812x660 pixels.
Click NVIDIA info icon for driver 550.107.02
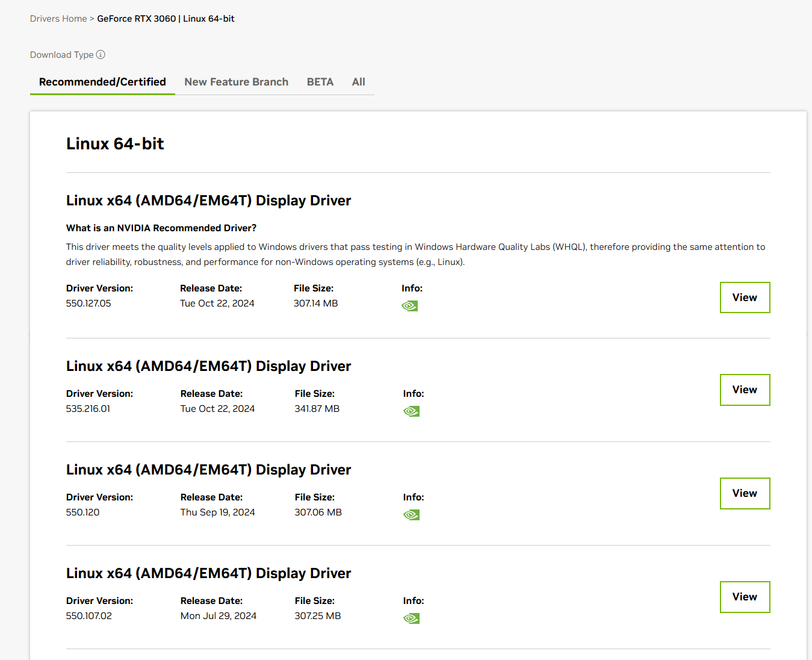(x=412, y=618)
